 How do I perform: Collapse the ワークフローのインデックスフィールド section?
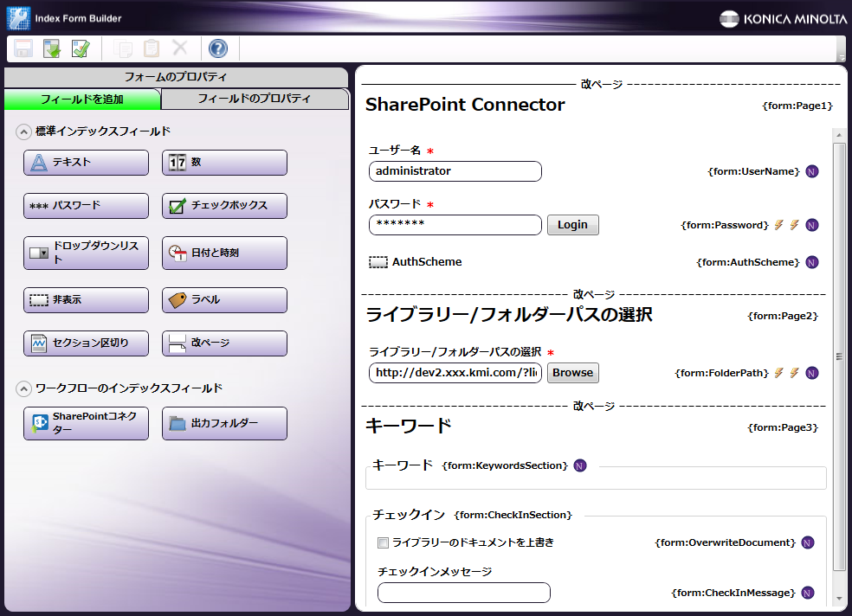tap(23, 388)
